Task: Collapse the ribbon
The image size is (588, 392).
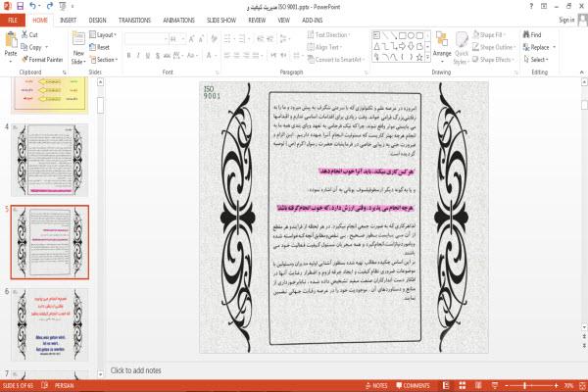Action: (581, 72)
